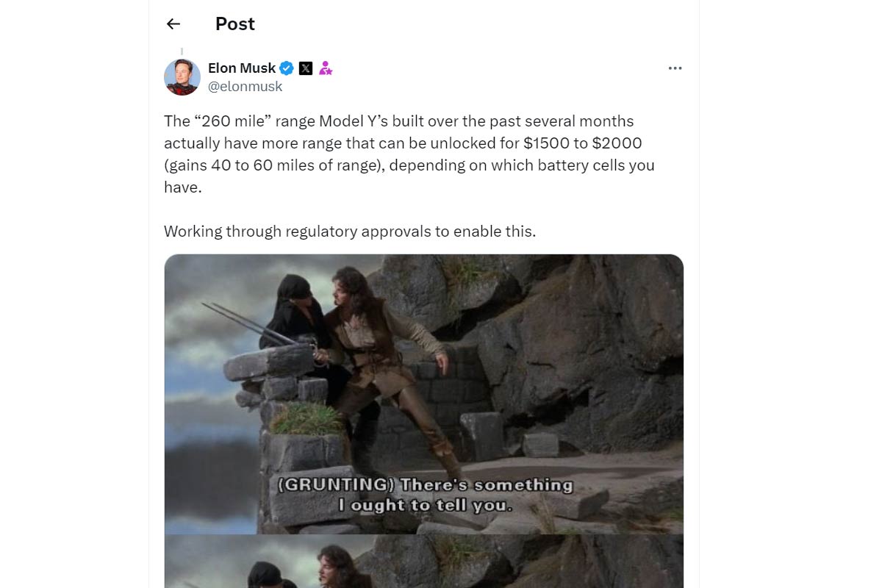Open the first sword-fight meme image
The width and height of the screenshot is (882, 588).
click(424, 394)
